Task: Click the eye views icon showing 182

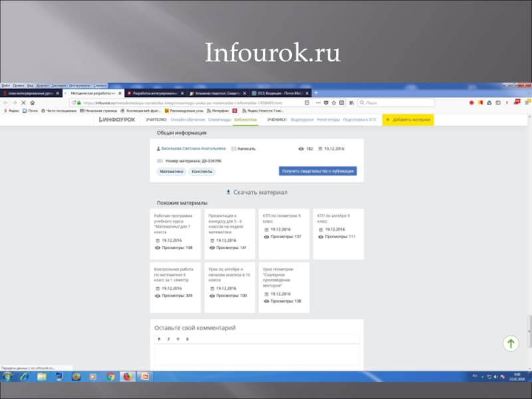Action: pos(301,148)
